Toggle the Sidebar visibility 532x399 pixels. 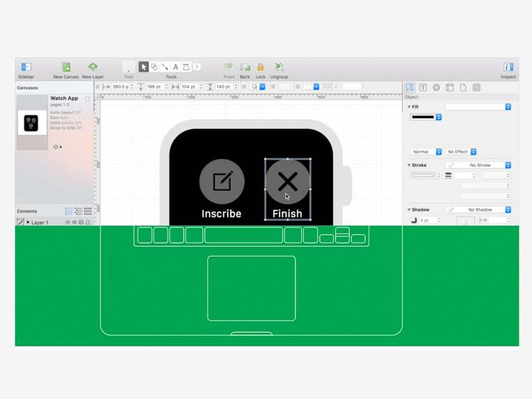coord(26,67)
